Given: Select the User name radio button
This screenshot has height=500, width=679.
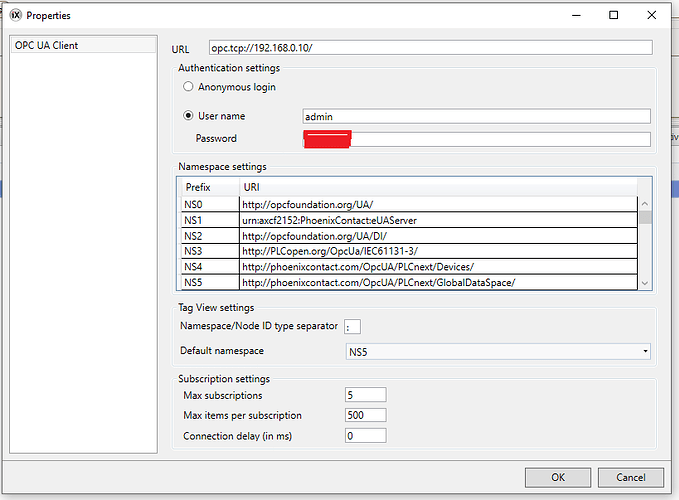Looking at the screenshot, I should [x=188, y=116].
